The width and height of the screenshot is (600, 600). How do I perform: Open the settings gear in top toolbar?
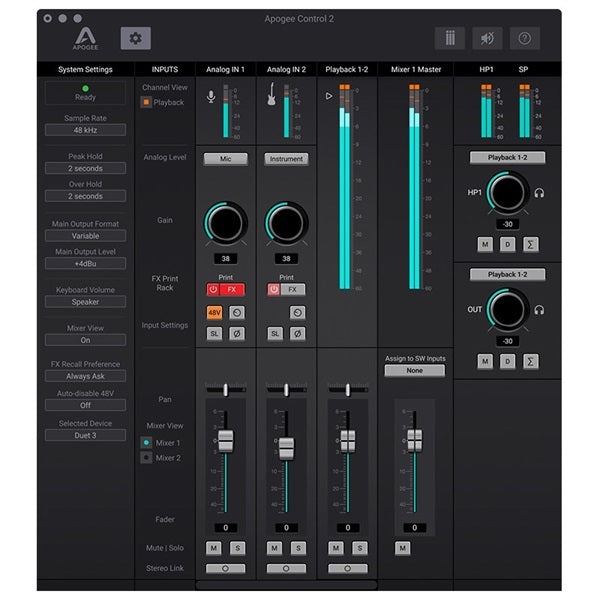pyautogui.click(x=136, y=38)
